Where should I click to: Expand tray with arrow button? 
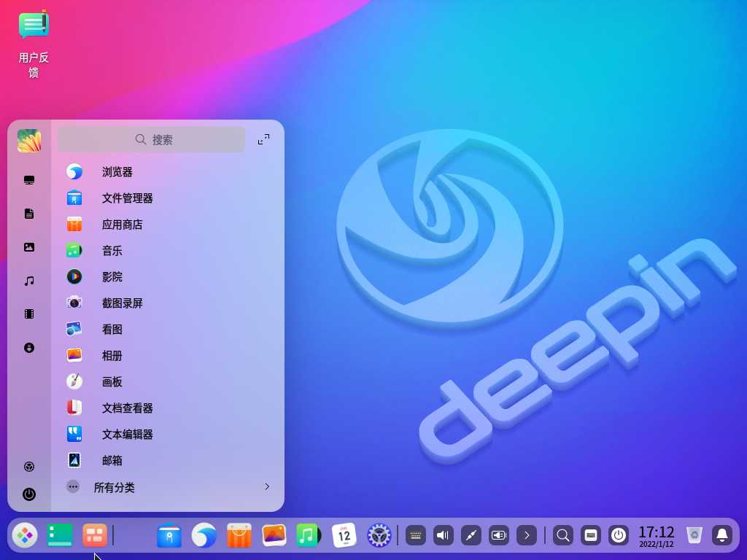[527, 536]
